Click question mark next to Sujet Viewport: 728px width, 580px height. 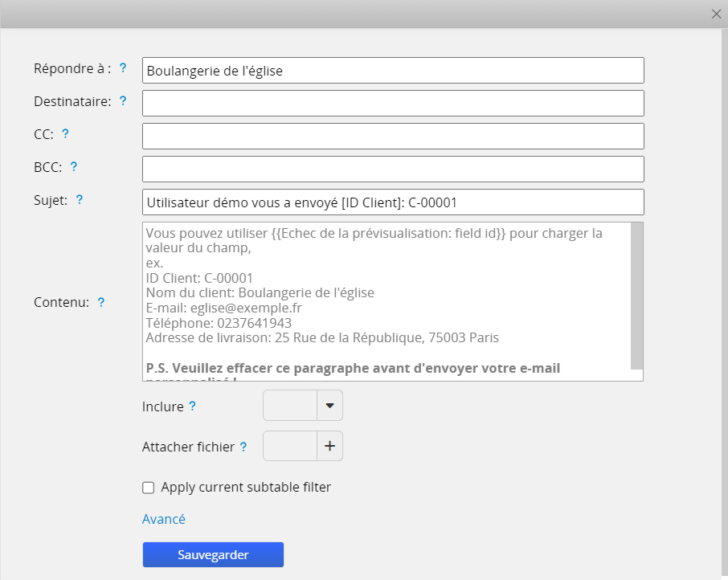[x=80, y=200]
